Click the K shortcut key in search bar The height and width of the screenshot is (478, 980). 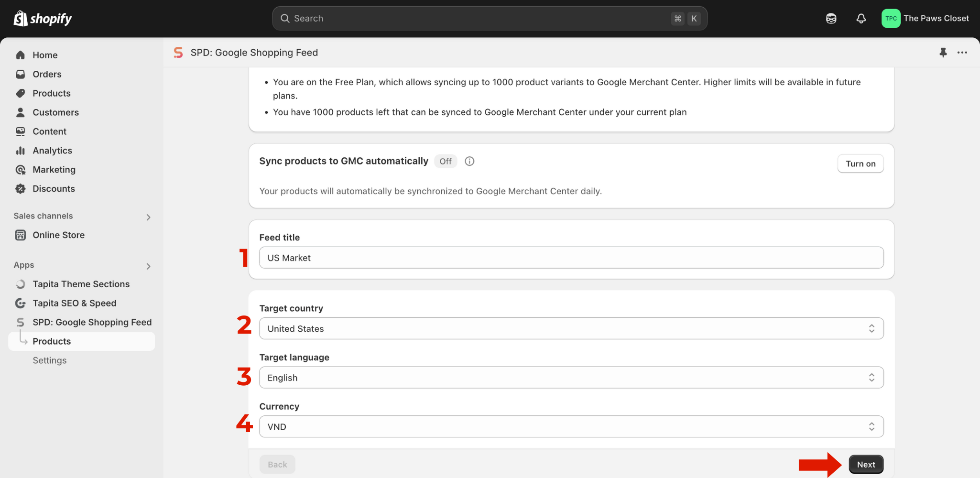pyautogui.click(x=694, y=19)
